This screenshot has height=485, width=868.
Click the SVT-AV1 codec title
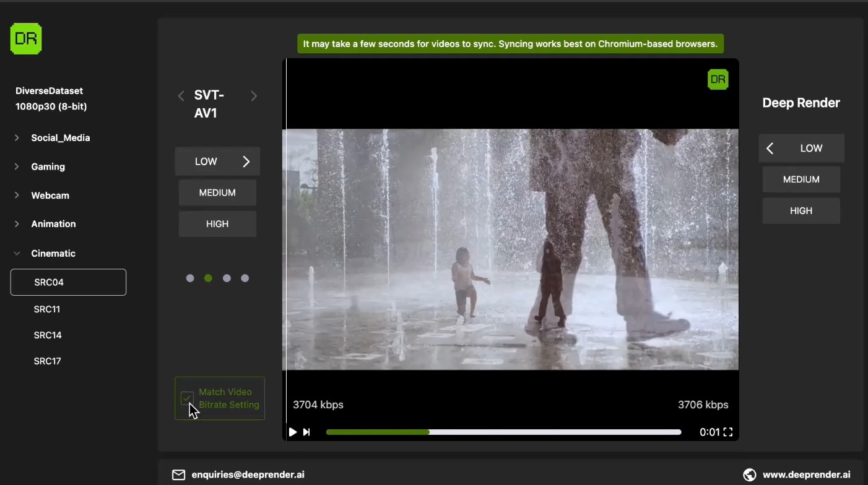[209, 104]
